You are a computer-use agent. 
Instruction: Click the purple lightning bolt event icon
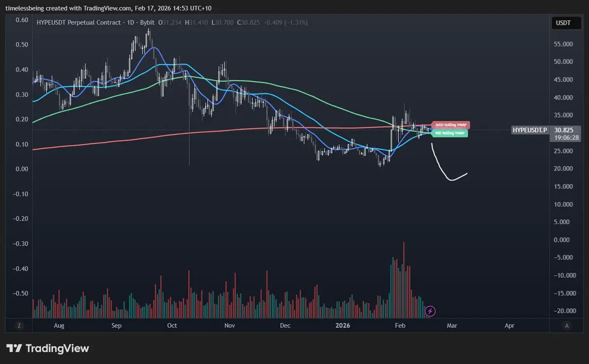(x=430, y=311)
